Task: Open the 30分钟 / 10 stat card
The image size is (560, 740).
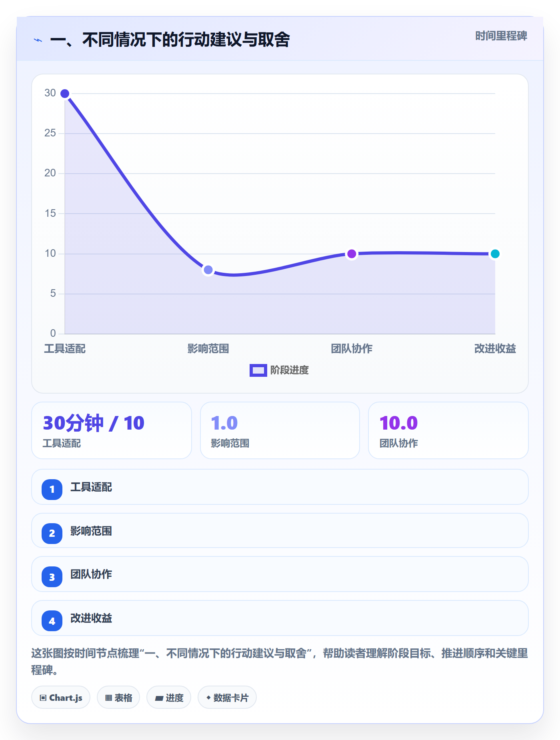Action: pyautogui.click(x=112, y=430)
